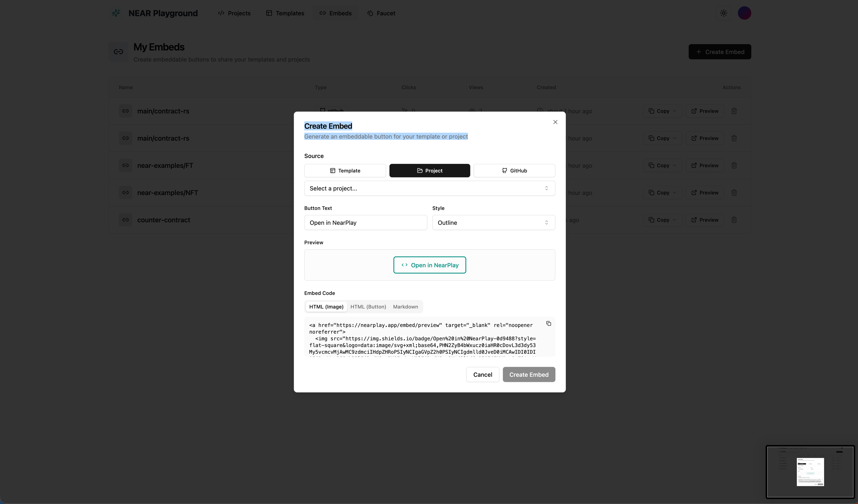
Task: Click the Open in NearPlay preview button
Action: pos(430,265)
